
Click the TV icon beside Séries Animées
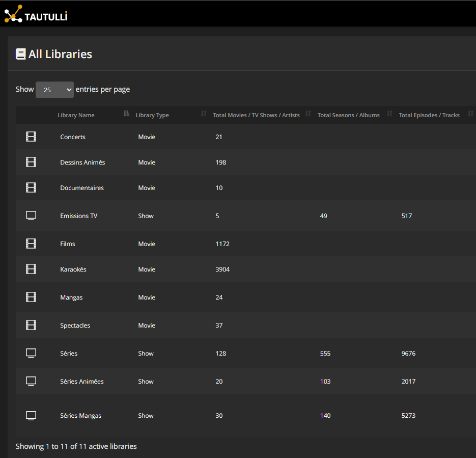pyautogui.click(x=31, y=381)
